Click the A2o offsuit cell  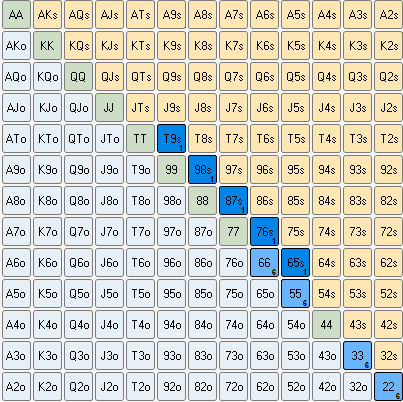coord(16,386)
